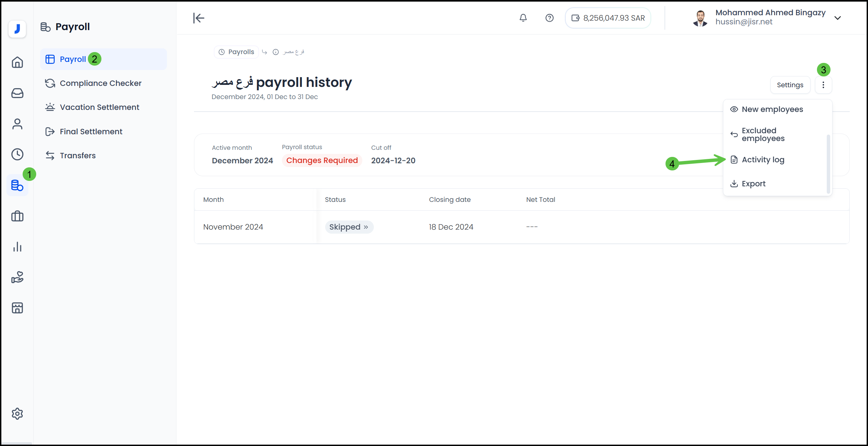Open the Payrolls breadcrumb link
868x446 pixels.
point(236,52)
